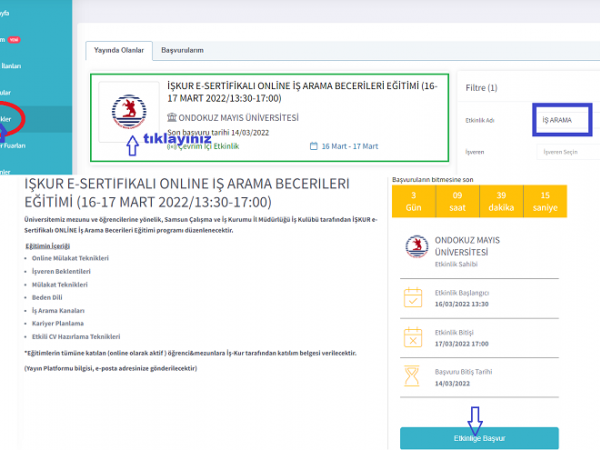
Task: Click the calendar icon next to 16 Mart - 17 Mart
Action: (x=313, y=146)
